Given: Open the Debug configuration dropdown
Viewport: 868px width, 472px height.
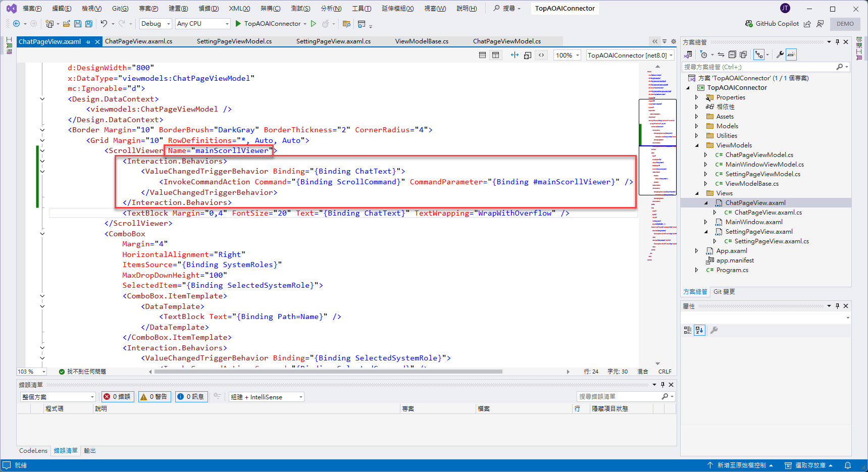Looking at the screenshot, I should coord(156,24).
